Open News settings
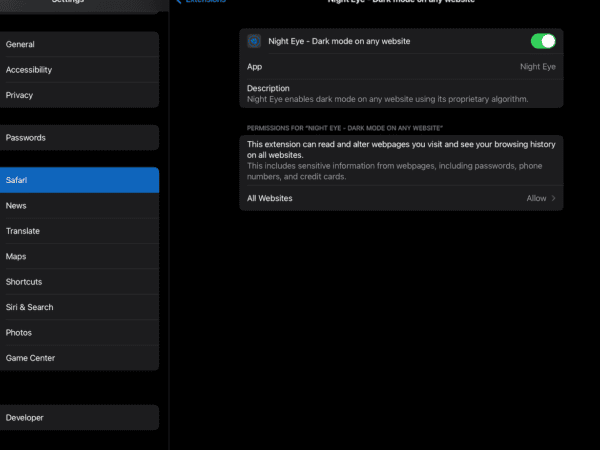 point(79,205)
